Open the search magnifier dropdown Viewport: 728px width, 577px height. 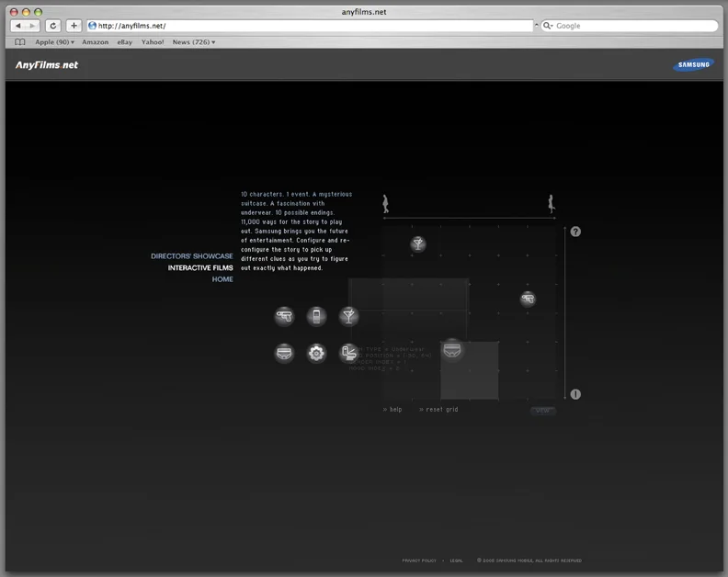(x=549, y=26)
